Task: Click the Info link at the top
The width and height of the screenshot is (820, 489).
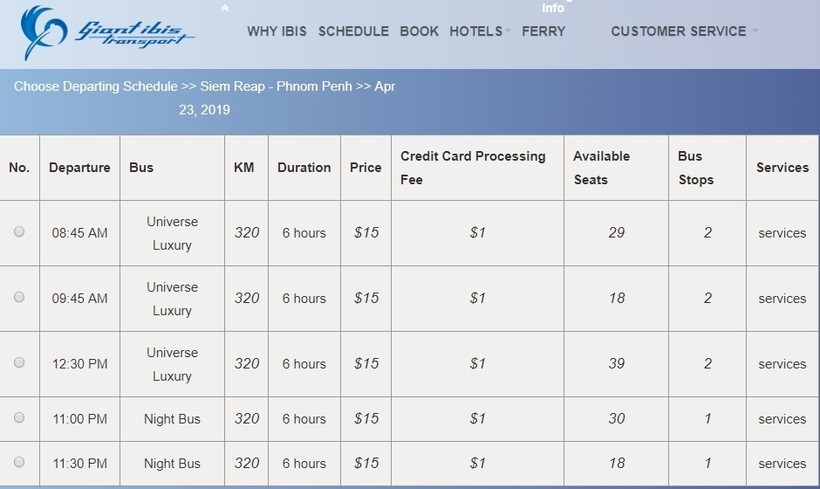Action: pyautogui.click(x=553, y=8)
